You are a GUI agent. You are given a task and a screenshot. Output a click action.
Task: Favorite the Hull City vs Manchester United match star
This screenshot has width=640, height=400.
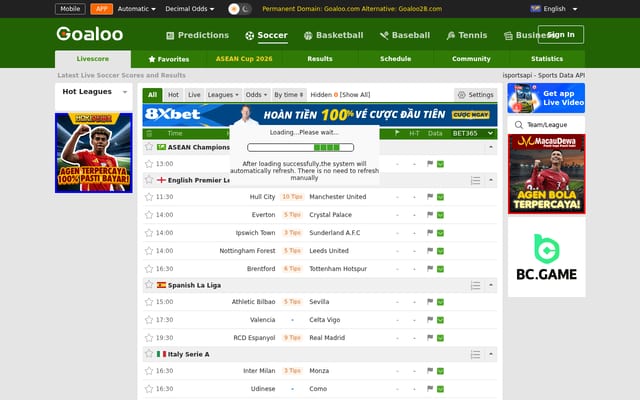pyautogui.click(x=149, y=197)
